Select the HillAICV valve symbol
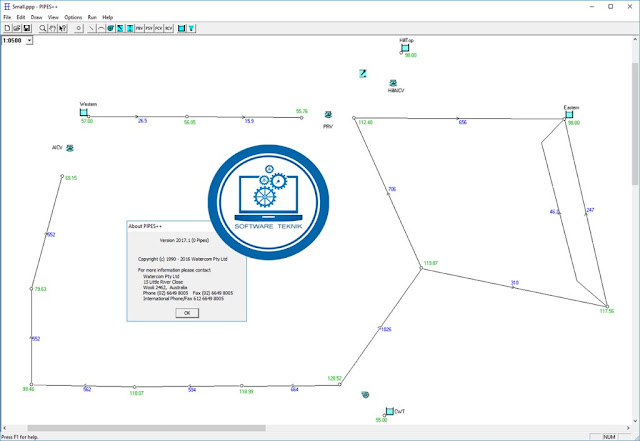The image size is (640, 441). (393, 83)
